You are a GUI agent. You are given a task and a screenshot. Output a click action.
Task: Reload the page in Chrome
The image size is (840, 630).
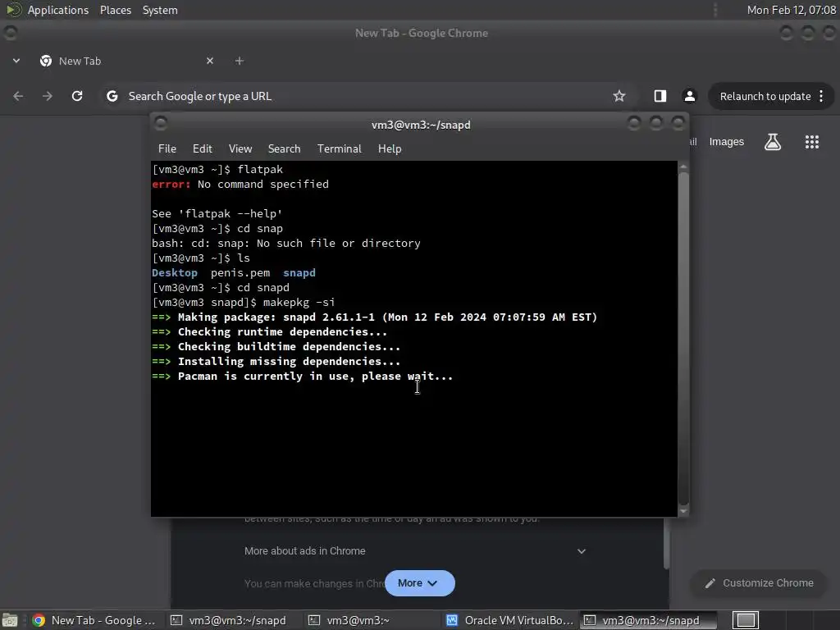tap(77, 96)
